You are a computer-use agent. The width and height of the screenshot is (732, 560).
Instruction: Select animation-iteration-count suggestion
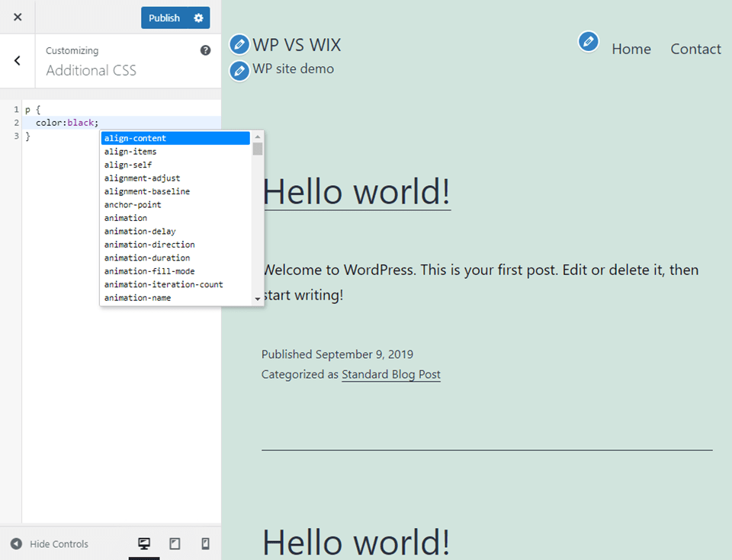click(175, 285)
